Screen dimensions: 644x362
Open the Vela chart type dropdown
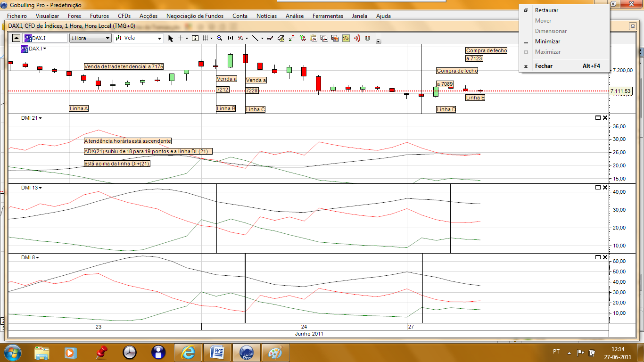click(159, 38)
